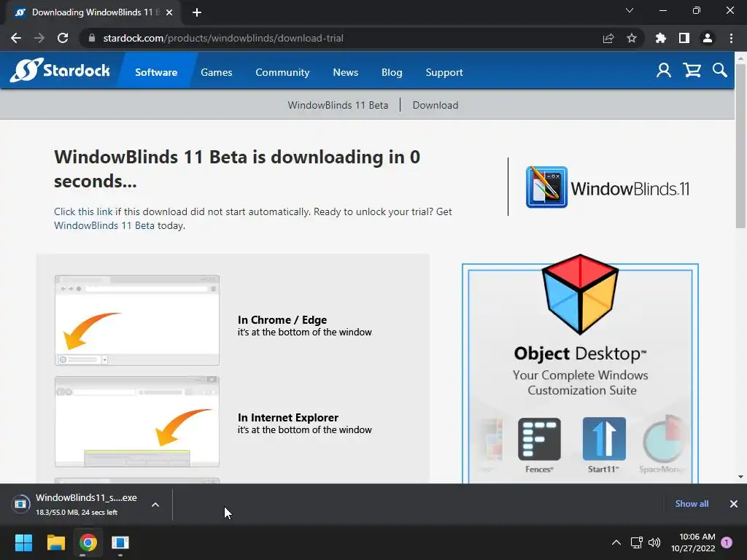Click the Object Desktop title text

click(x=580, y=354)
